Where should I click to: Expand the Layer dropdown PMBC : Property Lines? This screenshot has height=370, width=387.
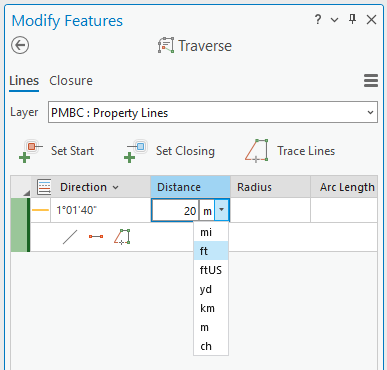click(x=213, y=112)
